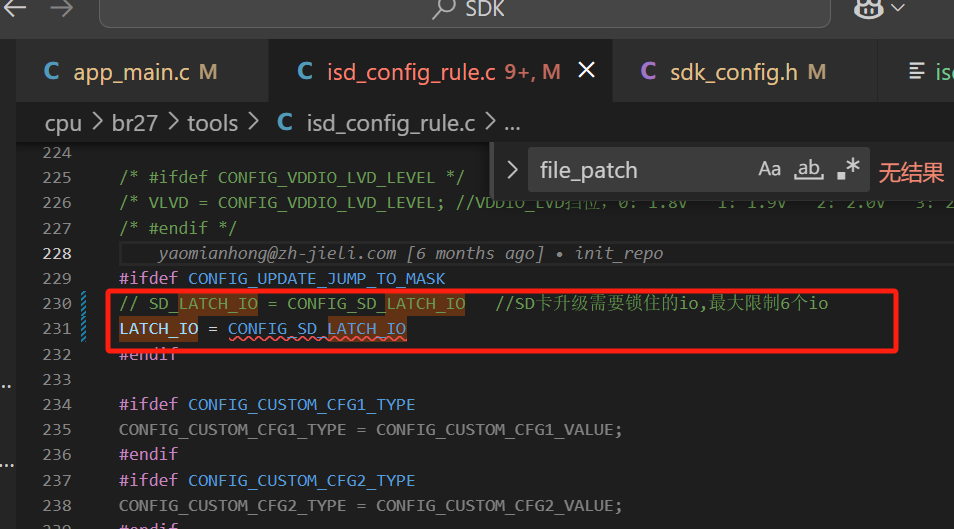
Task: Open the Copilot icon menu
Action: [868, 9]
